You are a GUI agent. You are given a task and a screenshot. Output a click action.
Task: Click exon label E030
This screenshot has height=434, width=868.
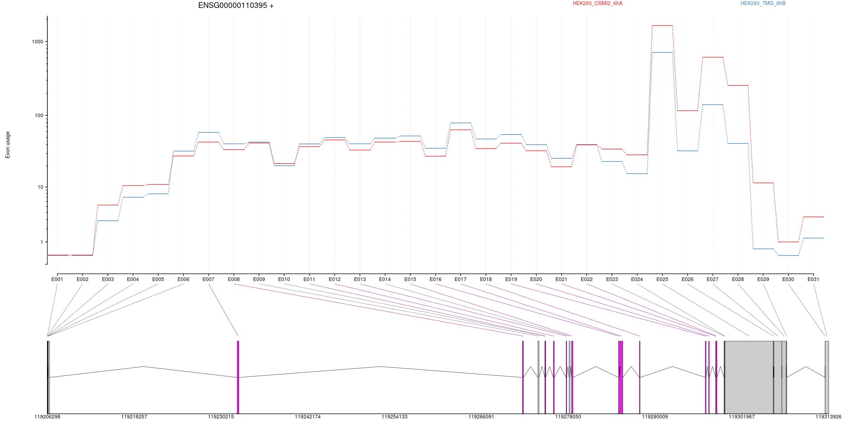(788, 279)
